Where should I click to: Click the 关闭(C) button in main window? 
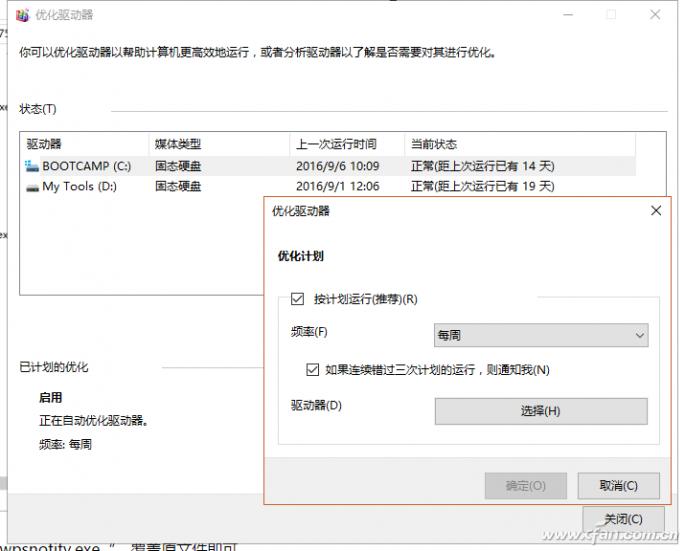click(623, 519)
